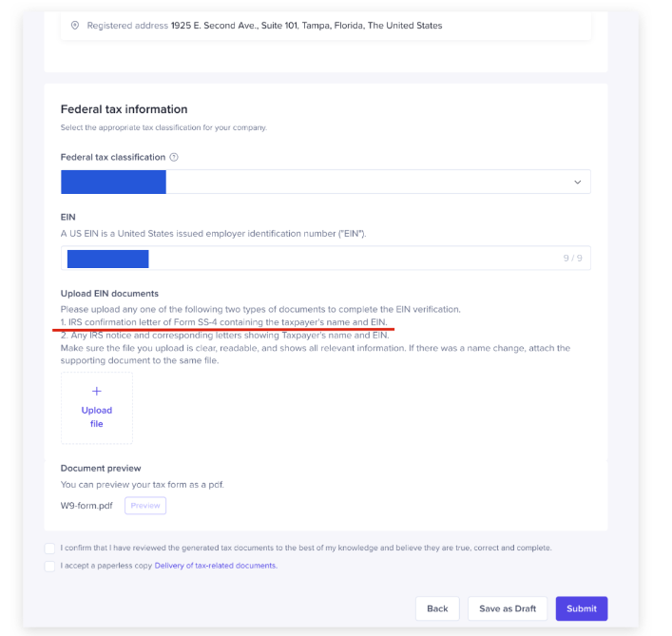Click the help icon next to Federal tax classification
Viewport: 672px width, 636px height.
point(174,158)
